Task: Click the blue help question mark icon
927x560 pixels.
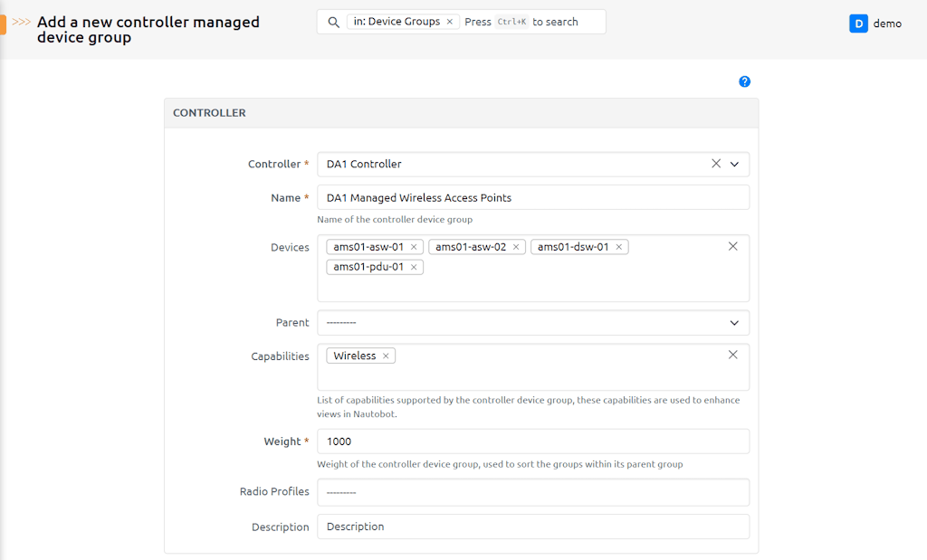Action: pyautogui.click(x=744, y=81)
